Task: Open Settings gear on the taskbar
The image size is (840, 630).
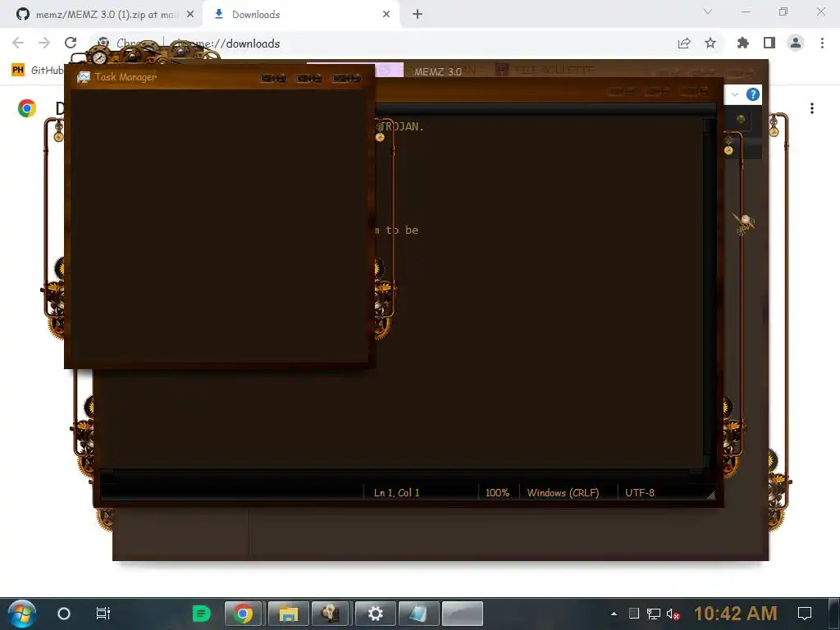Action: pos(375,614)
